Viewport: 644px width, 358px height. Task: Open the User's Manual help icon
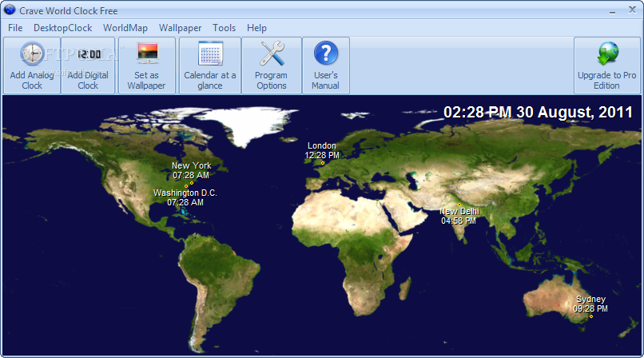click(x=326, y=53)
